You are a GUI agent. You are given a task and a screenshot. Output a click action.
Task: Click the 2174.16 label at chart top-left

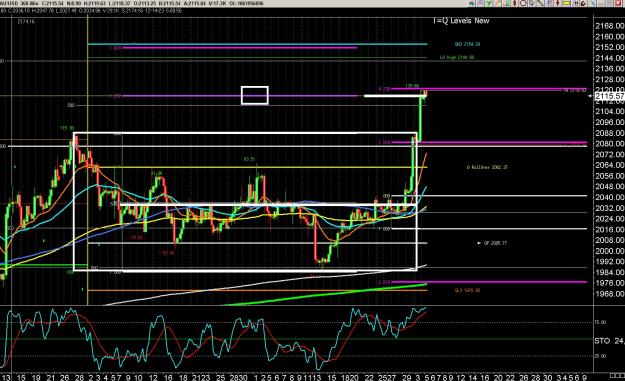click(26, 22)
